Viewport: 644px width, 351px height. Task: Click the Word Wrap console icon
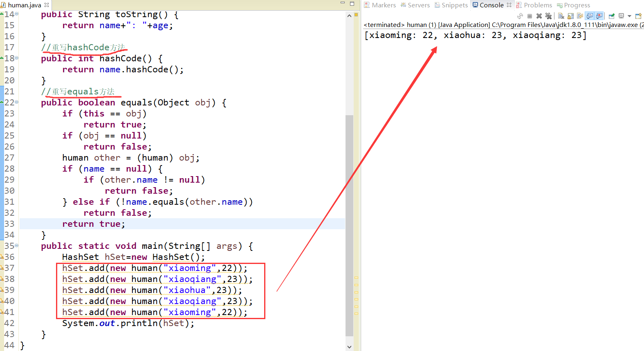(x=580, y=16)
